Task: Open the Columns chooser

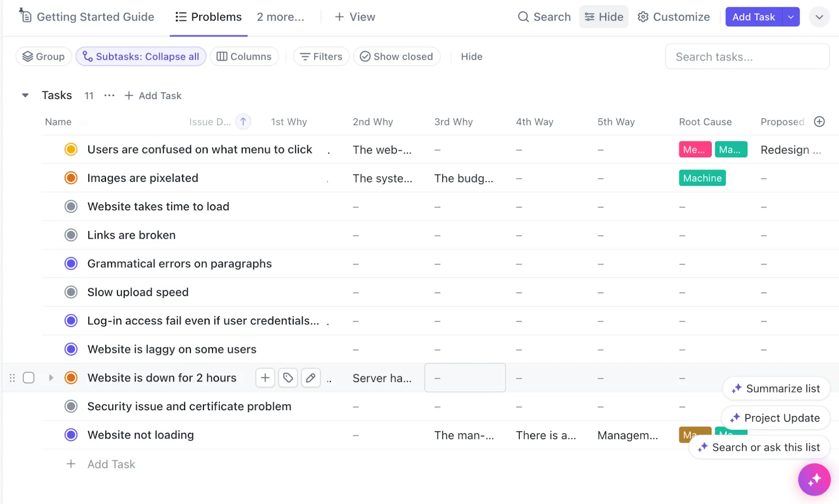Action: pos(244,57)
